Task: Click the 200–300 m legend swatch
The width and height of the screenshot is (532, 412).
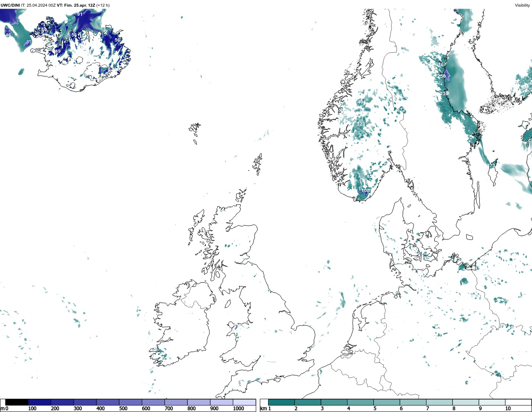Action: pos(62,402)
